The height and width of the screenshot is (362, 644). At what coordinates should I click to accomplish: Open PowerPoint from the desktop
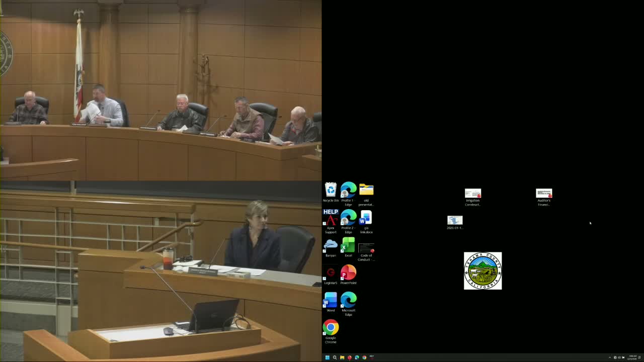click(x=348, y=274)
